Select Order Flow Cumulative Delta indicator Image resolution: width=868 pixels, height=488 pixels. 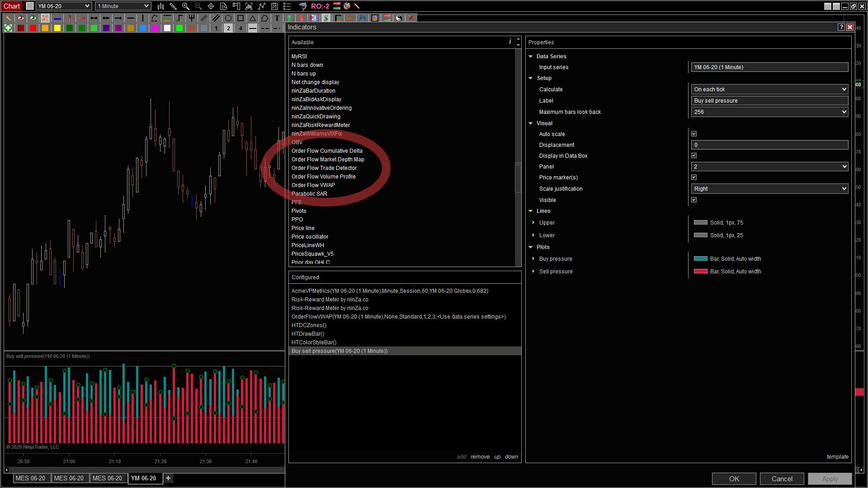[x=327, y=151]
